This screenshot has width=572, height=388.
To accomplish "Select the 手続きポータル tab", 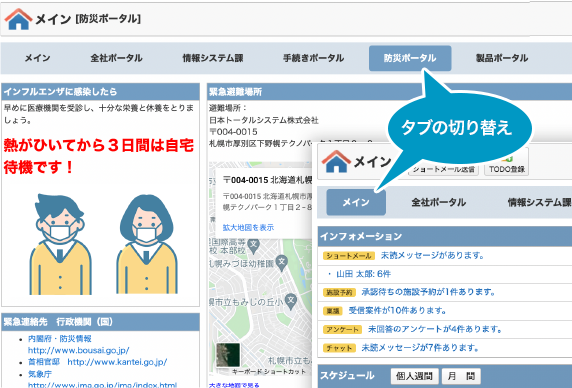I will coord(313,58).
